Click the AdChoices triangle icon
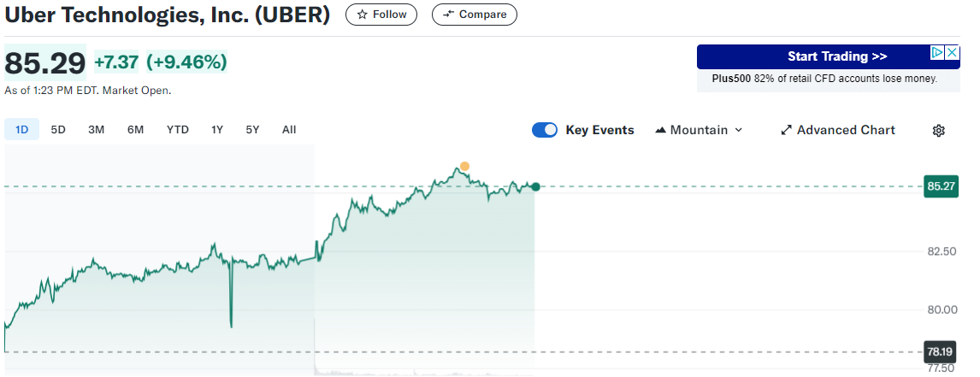The height and width of the screenshot is (377, 980). pos(939,53)
